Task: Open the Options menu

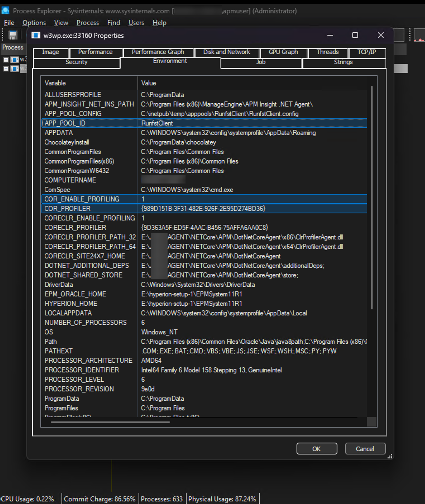Action: (34, 23)
